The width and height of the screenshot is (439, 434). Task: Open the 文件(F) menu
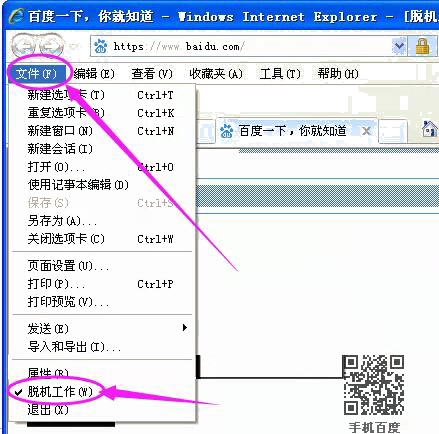pos(36,74)
